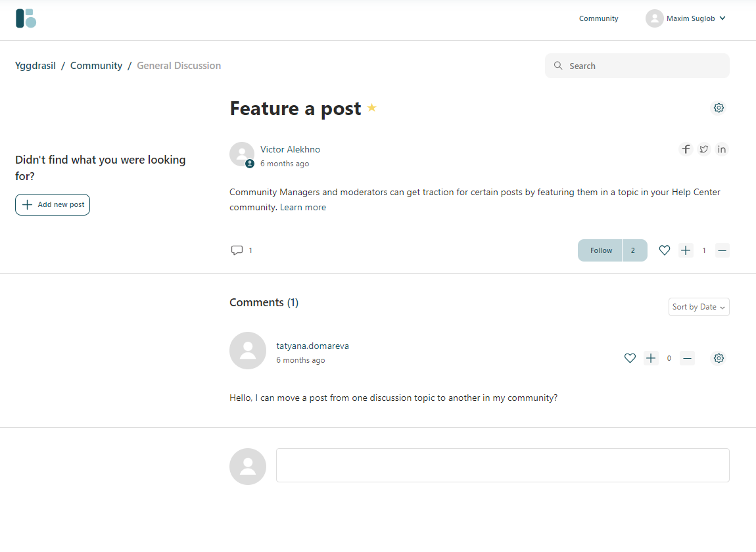Like tatyana.domareva's comment with heart
The image size is (756, 552).
tap(630, 358)
